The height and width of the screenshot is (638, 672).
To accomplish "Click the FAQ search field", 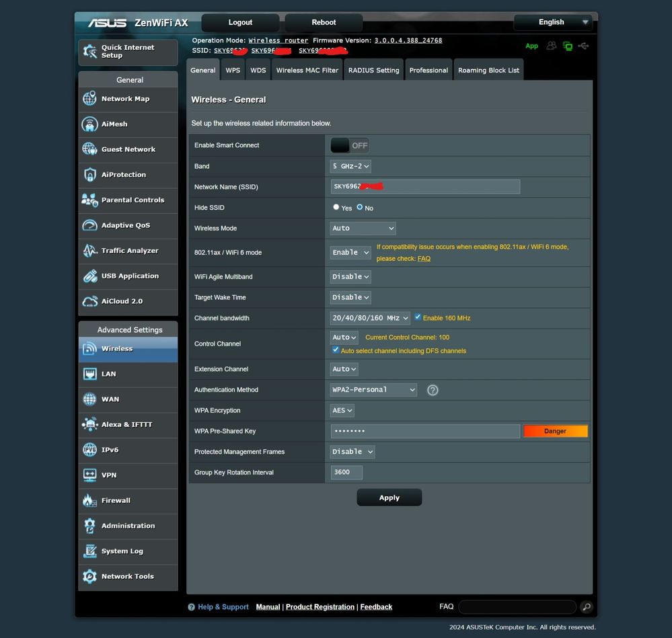I will [517, 606].
